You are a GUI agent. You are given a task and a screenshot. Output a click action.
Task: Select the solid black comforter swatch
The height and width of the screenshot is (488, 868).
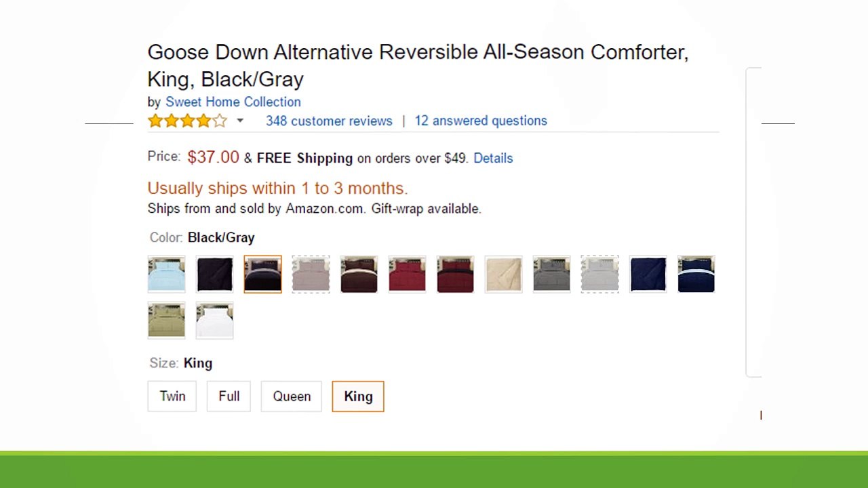click(214, 274)
